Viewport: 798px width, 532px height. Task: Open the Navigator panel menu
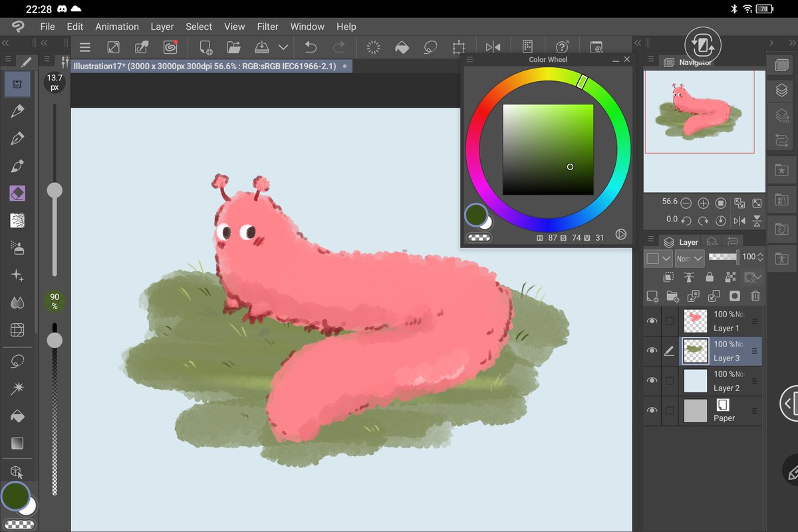click(x=650, y=61)
